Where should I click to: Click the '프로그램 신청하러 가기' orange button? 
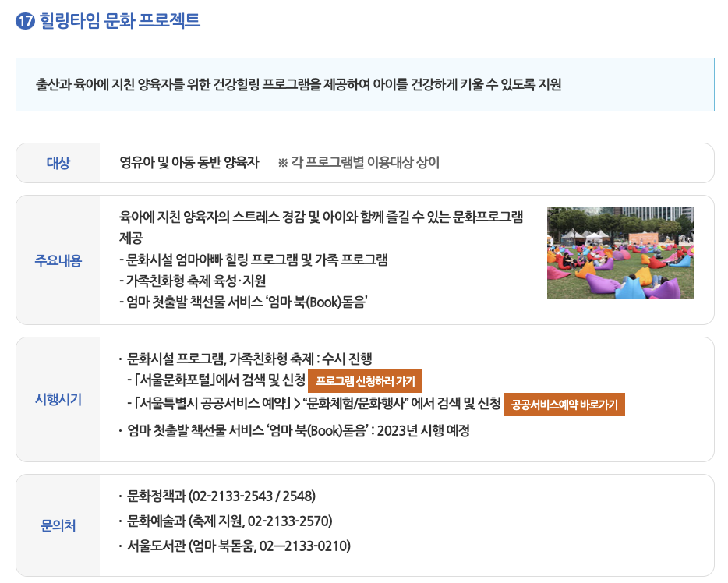[365, 381]
